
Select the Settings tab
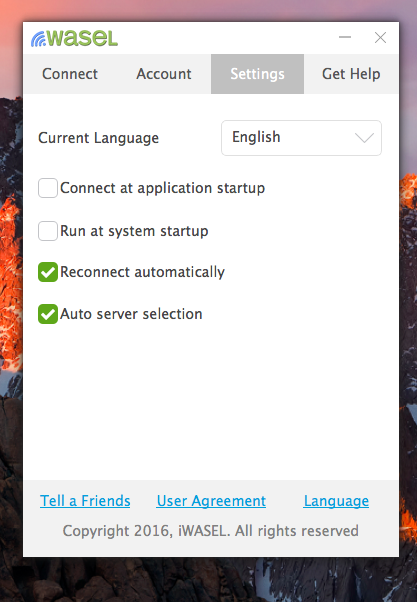(x=257, y=74)
